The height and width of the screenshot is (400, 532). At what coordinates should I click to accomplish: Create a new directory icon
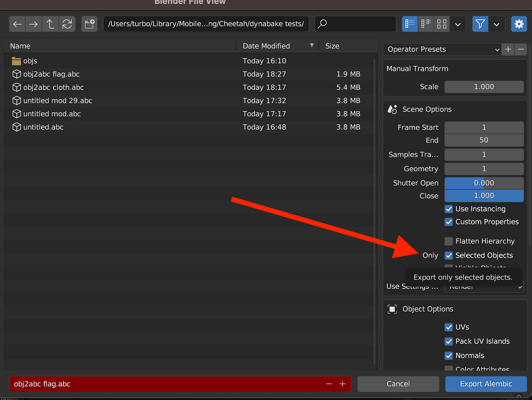(x=90, y=24)
